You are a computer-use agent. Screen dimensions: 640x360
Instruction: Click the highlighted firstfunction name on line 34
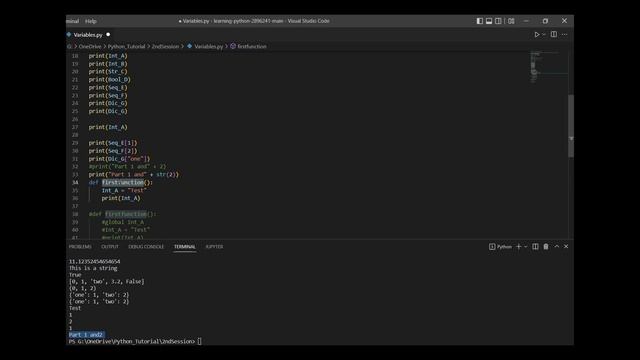(123, 182)
